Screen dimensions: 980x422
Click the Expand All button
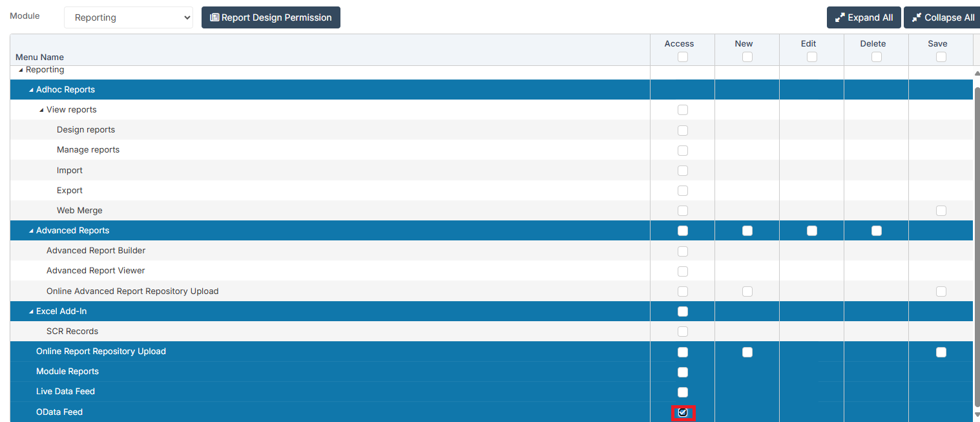[x=864, y=17]
